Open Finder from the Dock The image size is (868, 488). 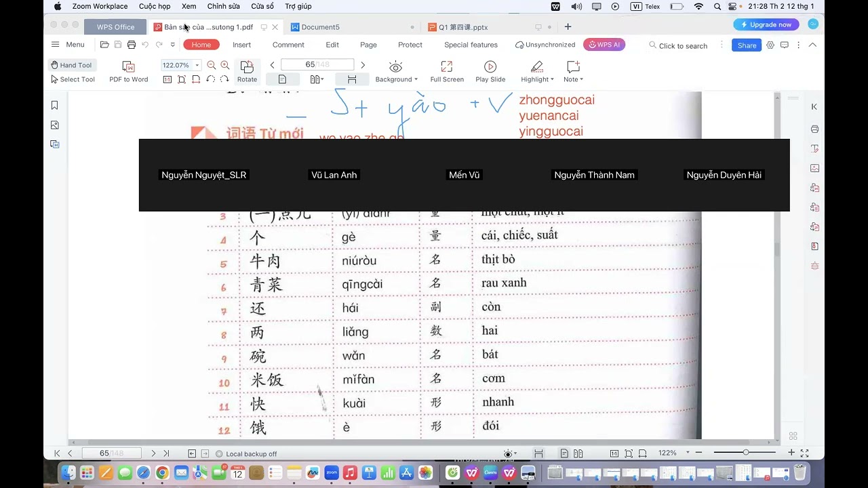click(x=68, y=472)
